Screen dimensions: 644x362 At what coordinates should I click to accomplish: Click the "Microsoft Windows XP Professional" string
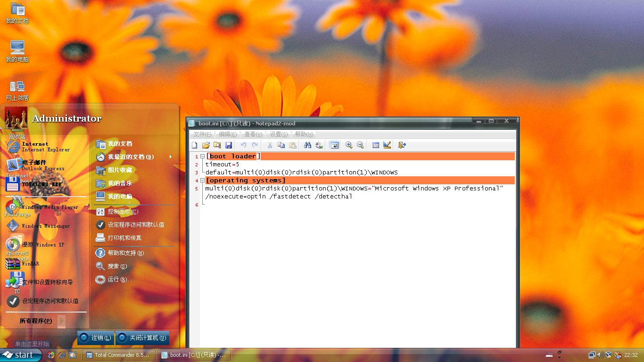[438, 189]
